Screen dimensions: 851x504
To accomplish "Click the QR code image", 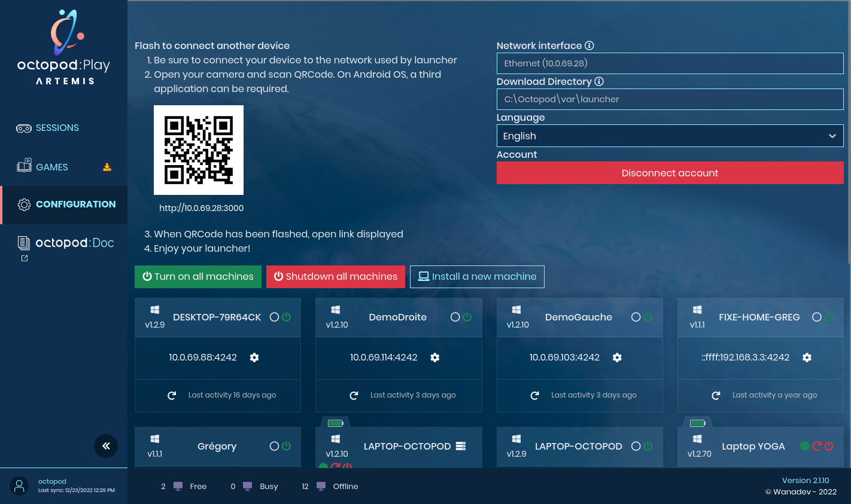I will (x=199, y=150).
